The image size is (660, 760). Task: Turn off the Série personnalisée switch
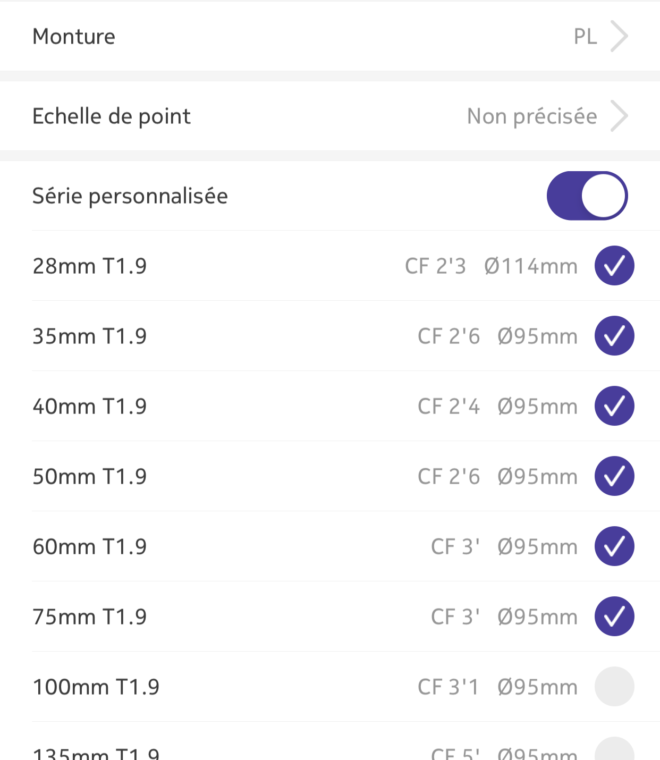[x=587, y=196]
